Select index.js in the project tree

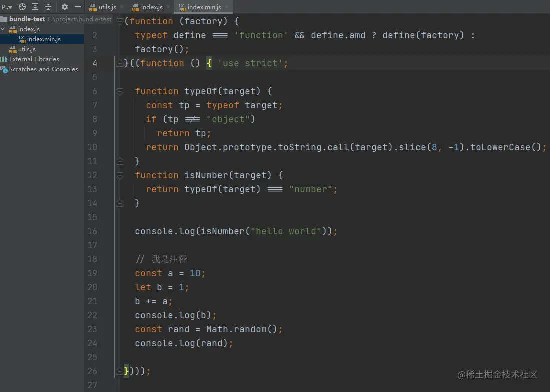point(29,29)
